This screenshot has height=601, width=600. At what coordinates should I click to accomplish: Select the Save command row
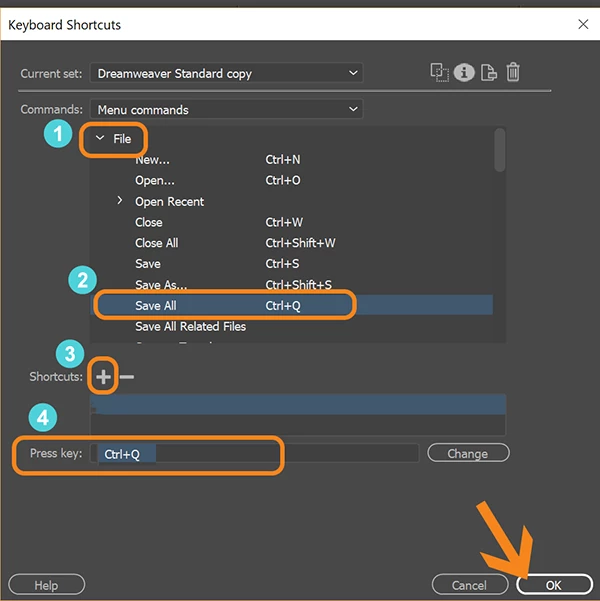click(x=291, y=263)
